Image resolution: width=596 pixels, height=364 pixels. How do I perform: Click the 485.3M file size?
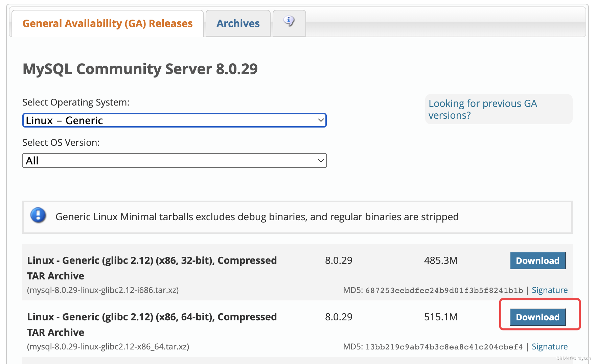pos(441,260)
